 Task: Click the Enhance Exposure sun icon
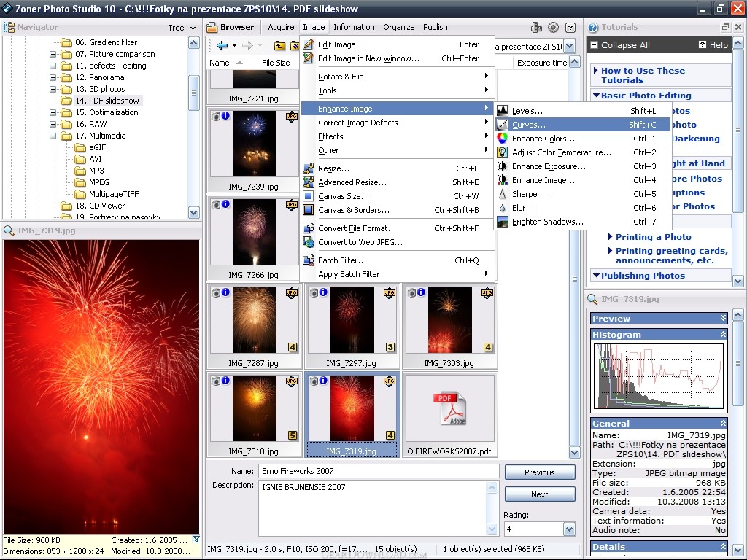[502, 166]
